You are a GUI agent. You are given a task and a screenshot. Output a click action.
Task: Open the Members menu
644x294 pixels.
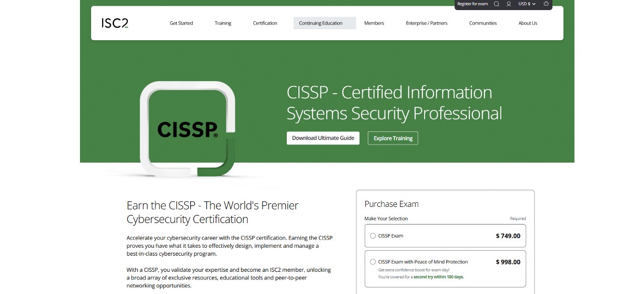point(374,23)
